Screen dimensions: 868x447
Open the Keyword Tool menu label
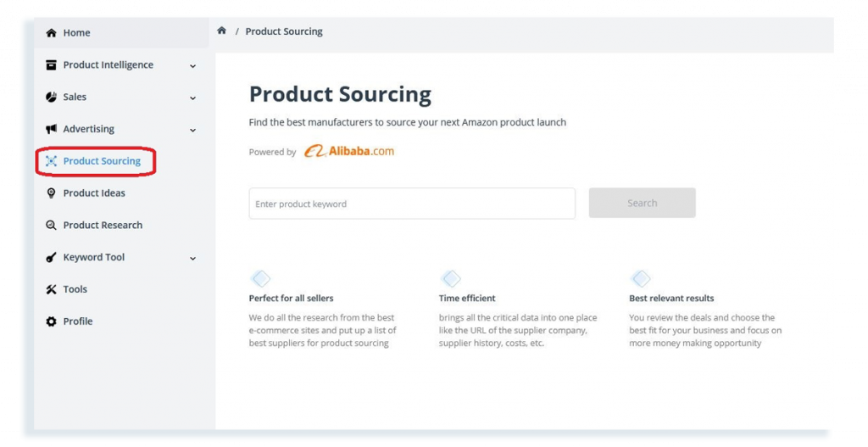93,257
